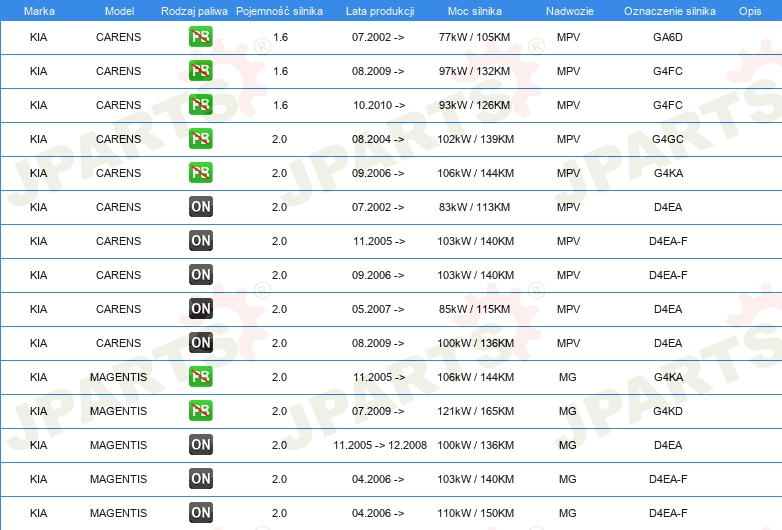Click production date 05.2007 ->
Screen dimensions: 782x530
(378, 309)
